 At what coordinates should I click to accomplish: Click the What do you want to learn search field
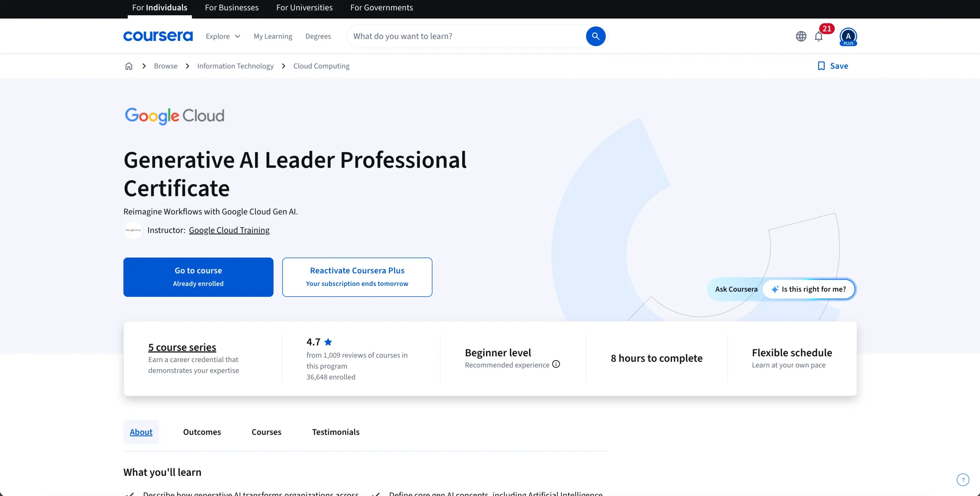(x=467, y=36)
